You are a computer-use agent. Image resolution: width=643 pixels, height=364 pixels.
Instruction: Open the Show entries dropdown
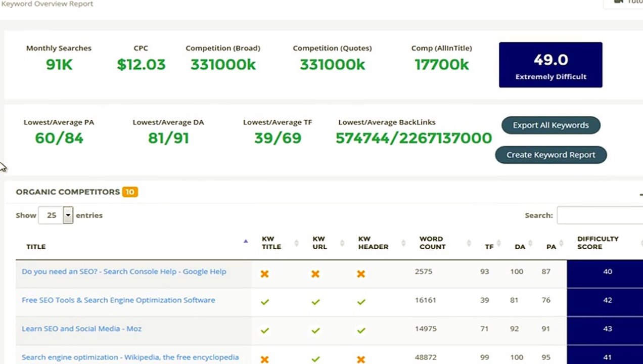[56, 215]
